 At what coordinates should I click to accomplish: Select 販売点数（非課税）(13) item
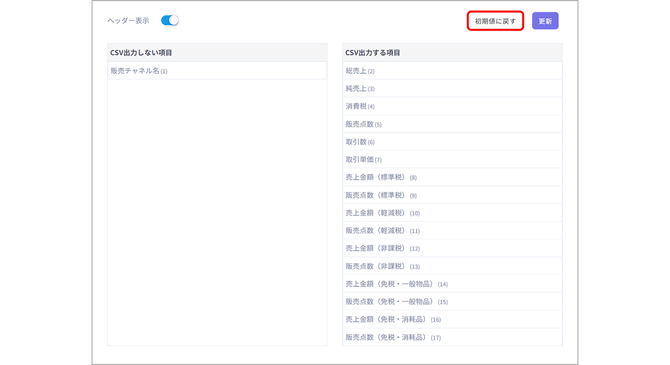pos(452,266)
